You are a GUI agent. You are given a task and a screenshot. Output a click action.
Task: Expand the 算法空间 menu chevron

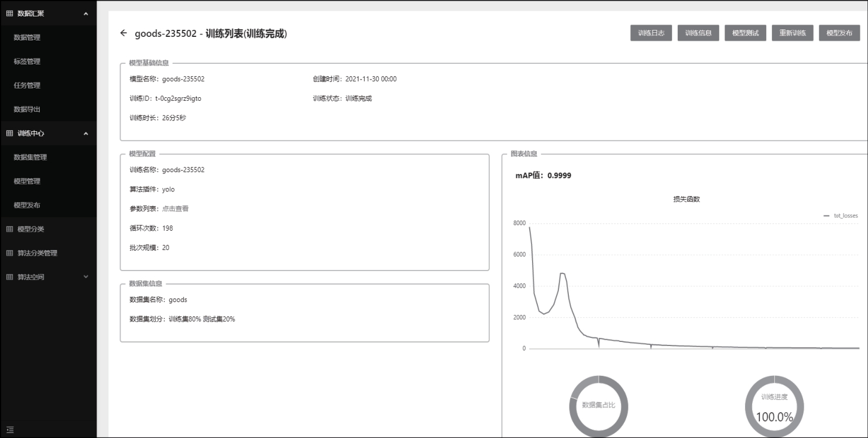pyautogui.click(x=86, y=277)
